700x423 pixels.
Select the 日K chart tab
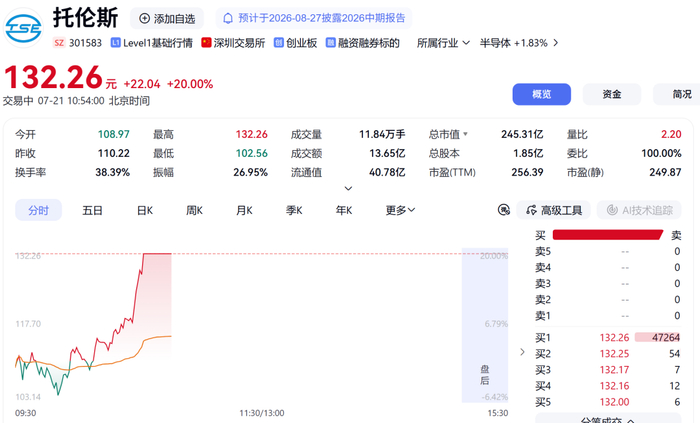click(x=145, y=210)
